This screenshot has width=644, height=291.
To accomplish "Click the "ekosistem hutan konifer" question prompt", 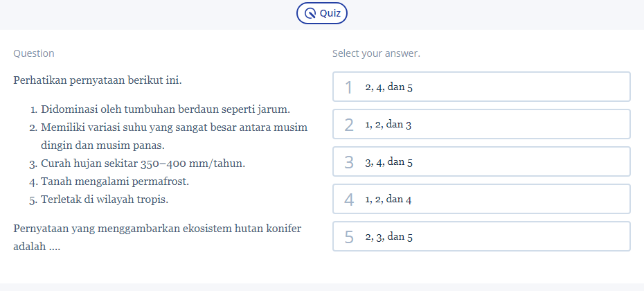I will tap(157, 228).
